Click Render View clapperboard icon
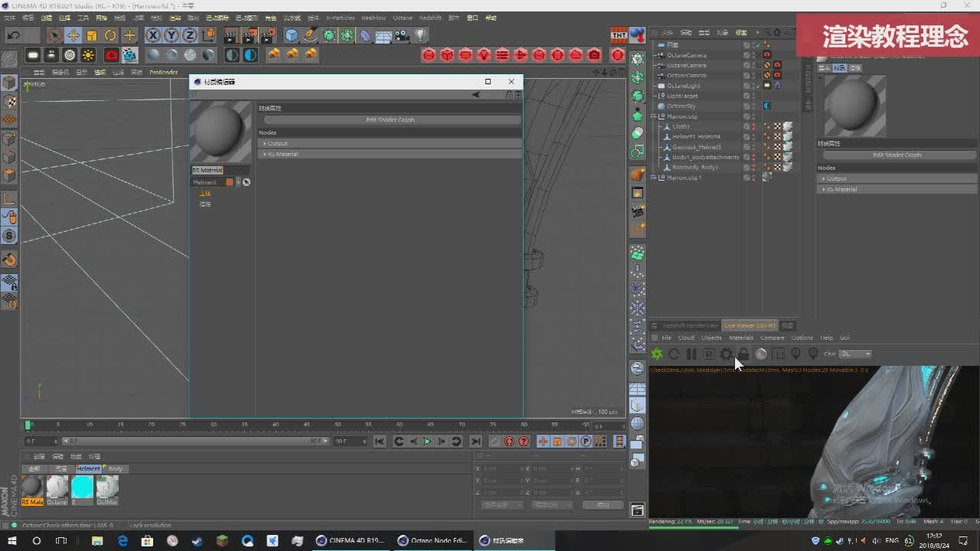Image resolution: width=980 pixels, height=551 pixels. point(231,35)
